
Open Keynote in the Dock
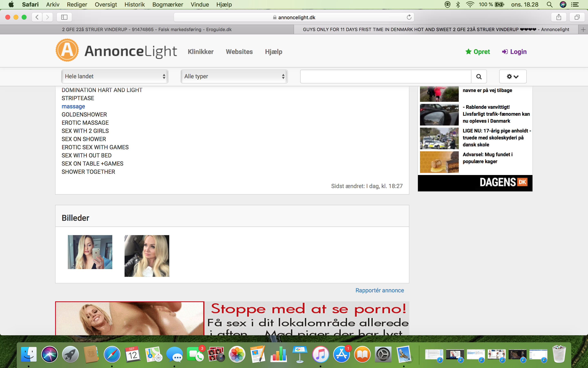click(300, 354)
